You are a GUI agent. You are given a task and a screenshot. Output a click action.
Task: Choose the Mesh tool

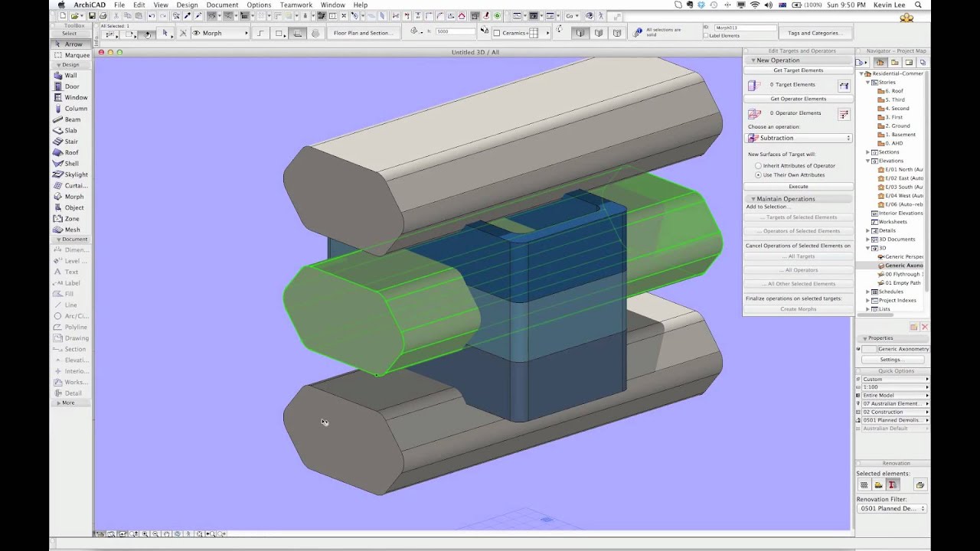70,230
